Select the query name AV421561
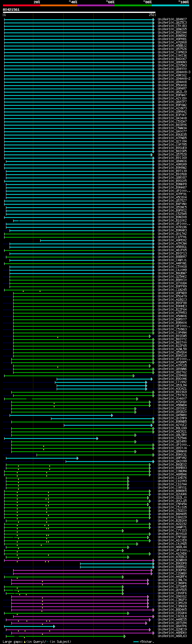This screenshot has width=192, height=644. [x=11, y=10]
